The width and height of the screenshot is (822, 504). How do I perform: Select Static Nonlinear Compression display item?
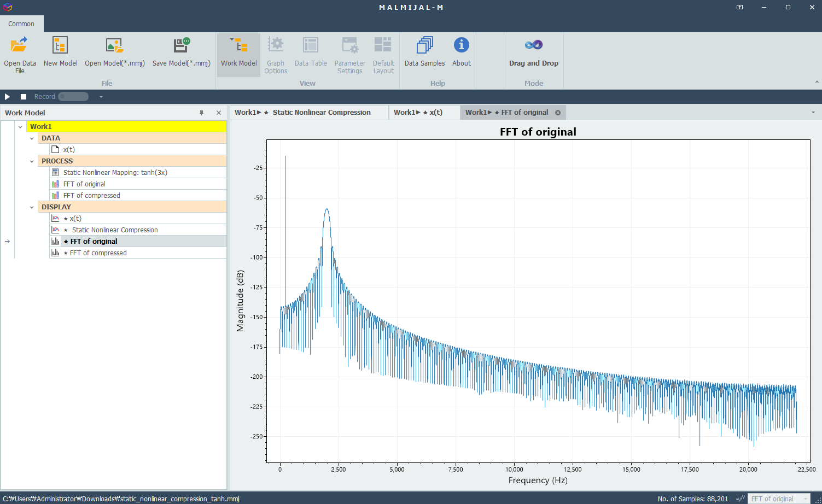138,230
